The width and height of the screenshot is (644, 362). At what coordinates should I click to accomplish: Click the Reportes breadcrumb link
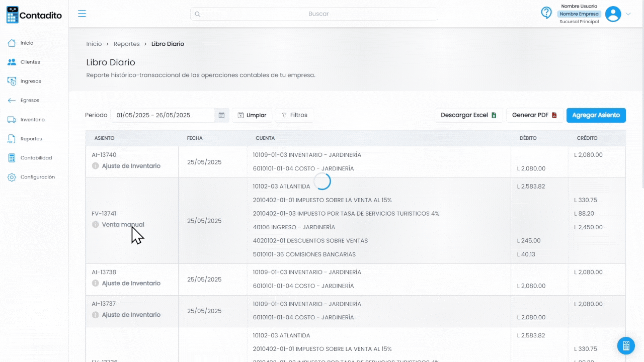point(126,44)
